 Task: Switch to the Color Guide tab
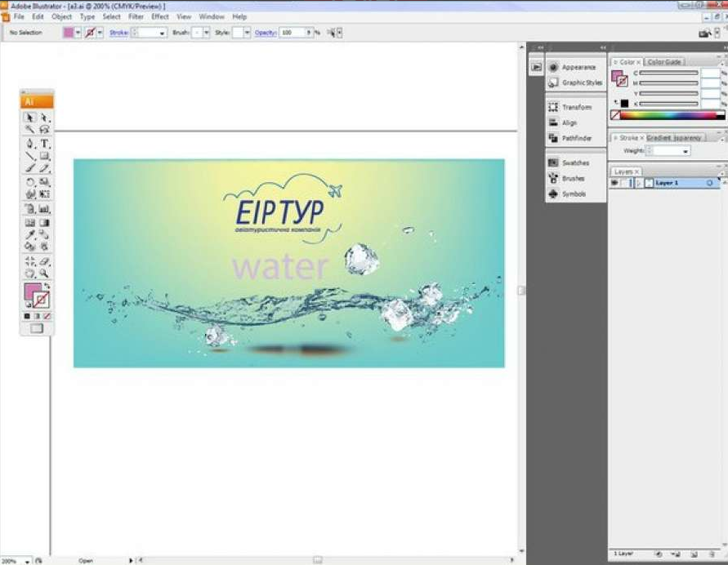pos(664,62)
